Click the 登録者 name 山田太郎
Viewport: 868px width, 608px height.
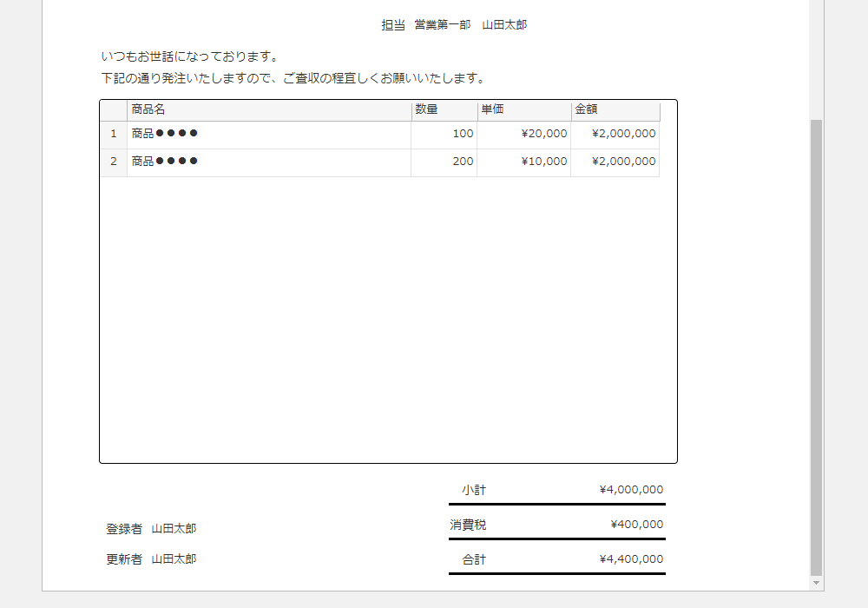(174, 529)
